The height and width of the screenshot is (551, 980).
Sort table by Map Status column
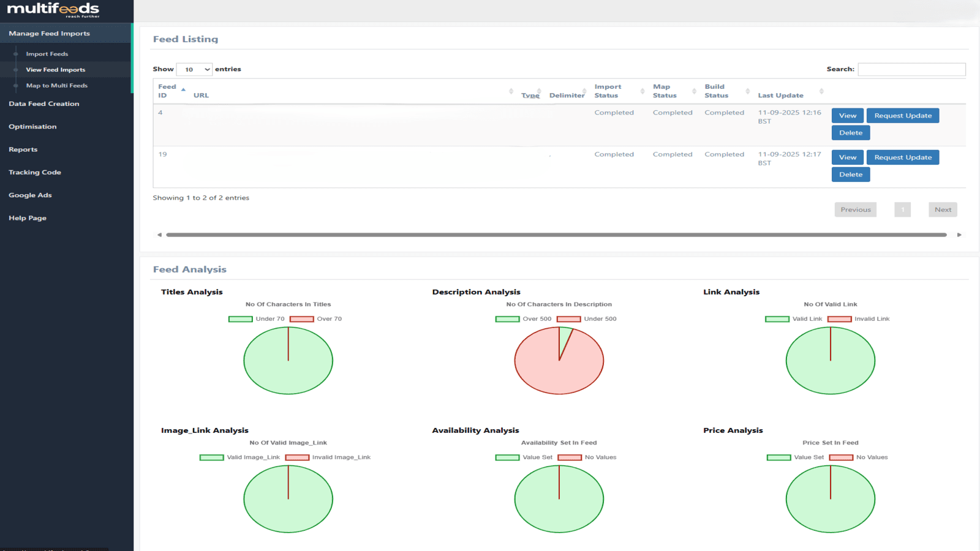pos(674,91)
